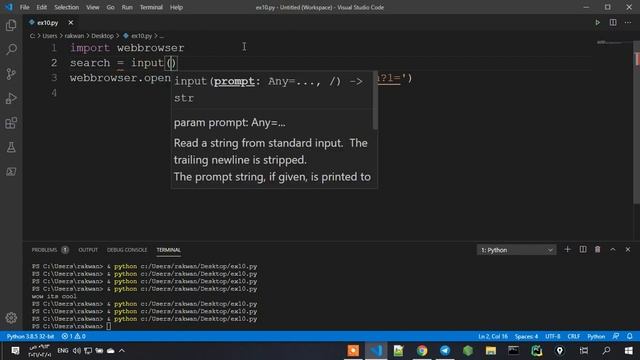Viewport: 640px width, 360px height.
Task: Kill terminal with trash icon
Action: click(x=598, y=249)
